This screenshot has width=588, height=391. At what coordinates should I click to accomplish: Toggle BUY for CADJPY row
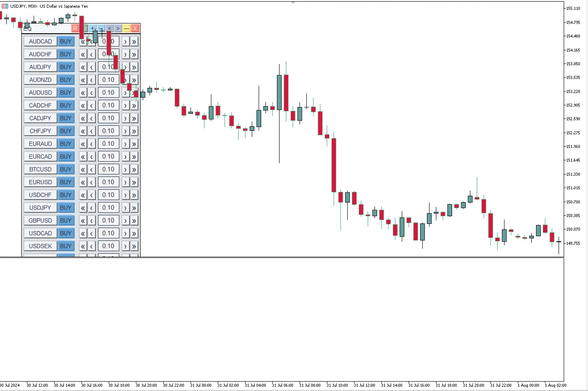[x=66, y=118]
